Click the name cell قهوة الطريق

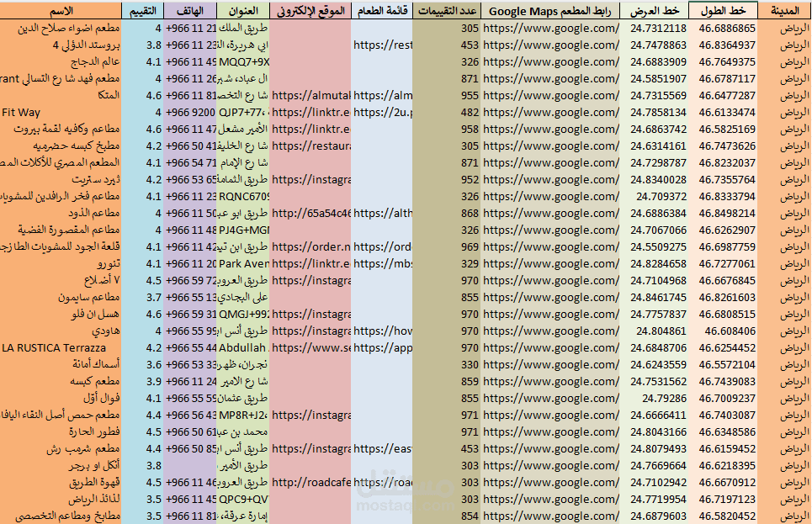pyautogui.click(x=61, y=483)
